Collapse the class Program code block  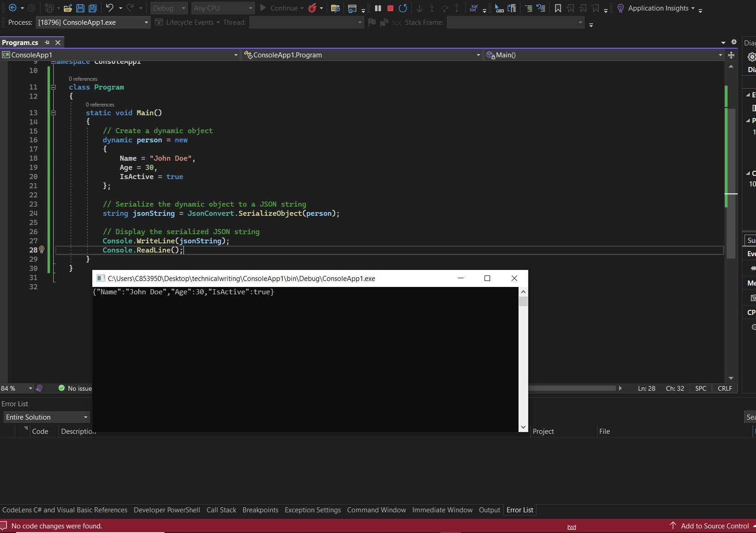tap(53, 87)
